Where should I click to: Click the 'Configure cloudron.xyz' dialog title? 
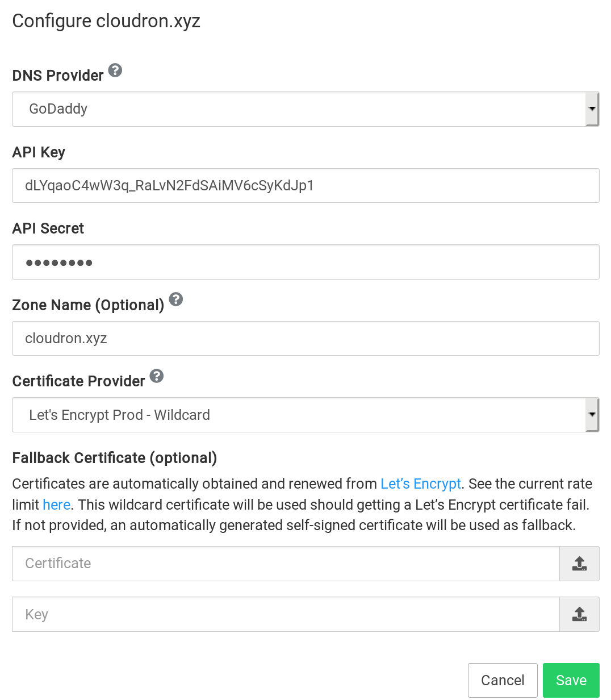click(x=106, y=21)
